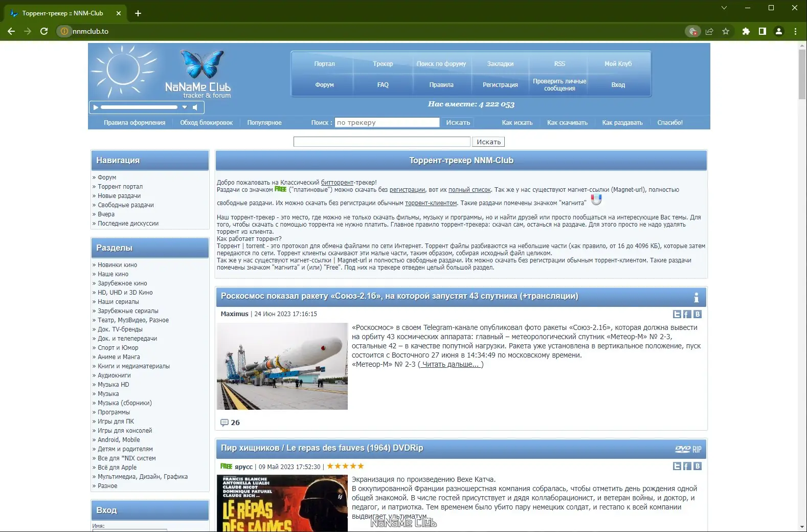807x532 pixels.
Task: Open Обход блокировок link
Action: click(206, 123)
